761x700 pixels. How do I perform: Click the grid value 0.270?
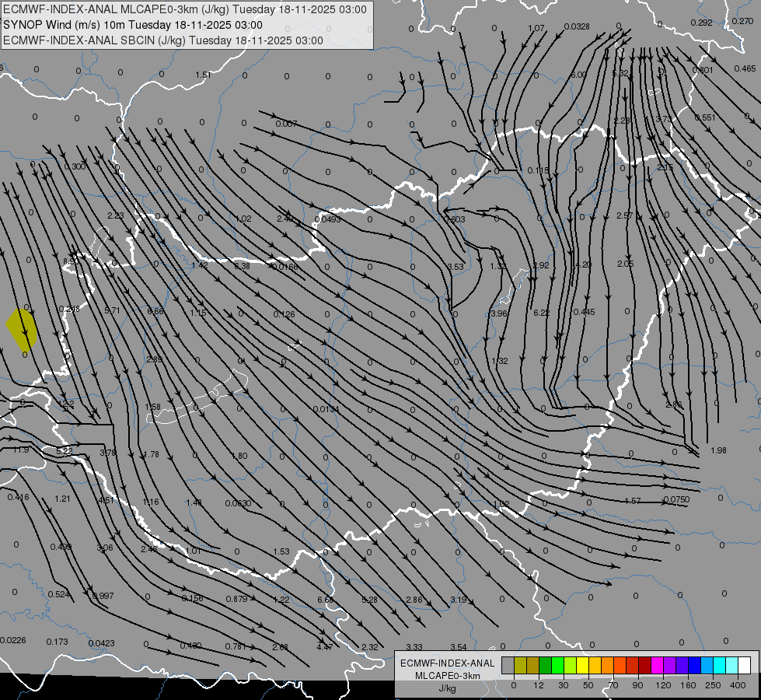(x=742, y=21)
